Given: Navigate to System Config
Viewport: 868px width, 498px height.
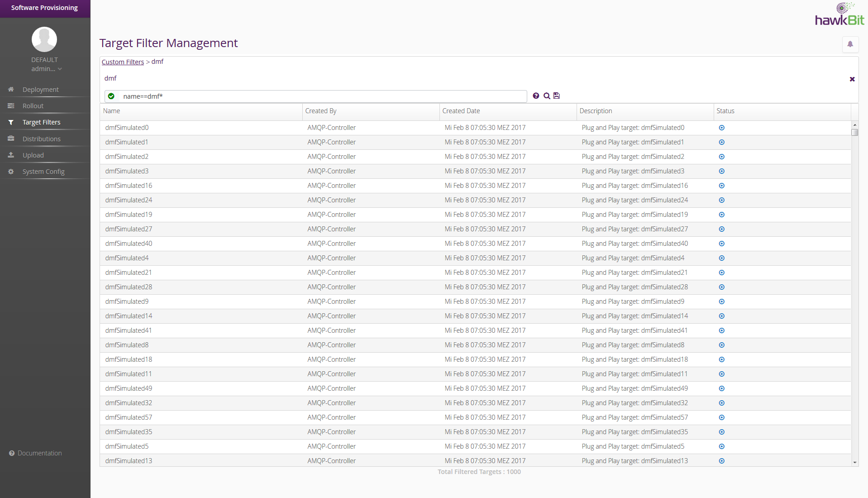Looking at the screenshot, I should click(43, 172).
